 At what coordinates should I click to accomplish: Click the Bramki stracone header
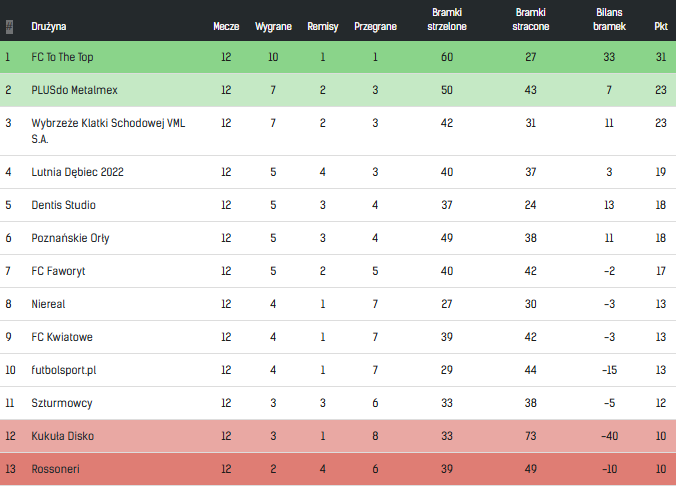pos(530,16)
